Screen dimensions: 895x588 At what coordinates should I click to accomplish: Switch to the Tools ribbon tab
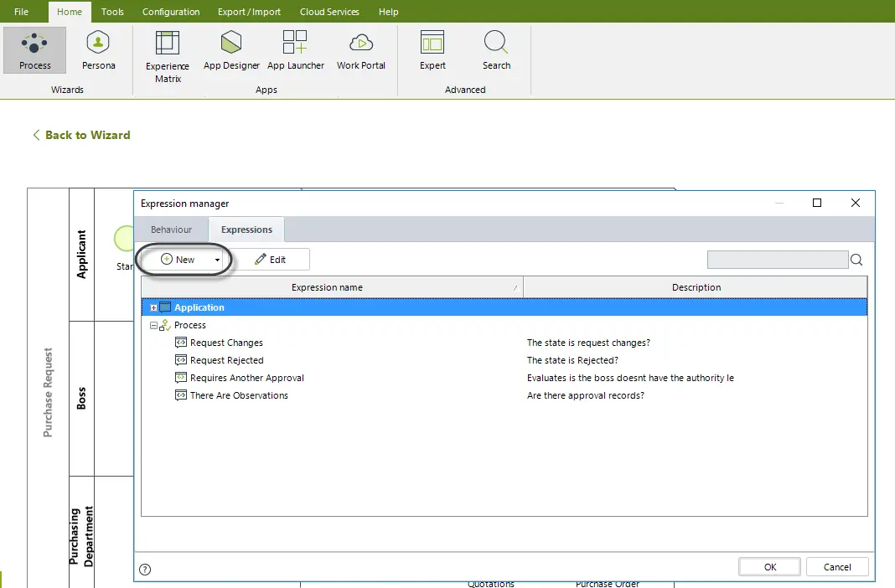point(112,12)
